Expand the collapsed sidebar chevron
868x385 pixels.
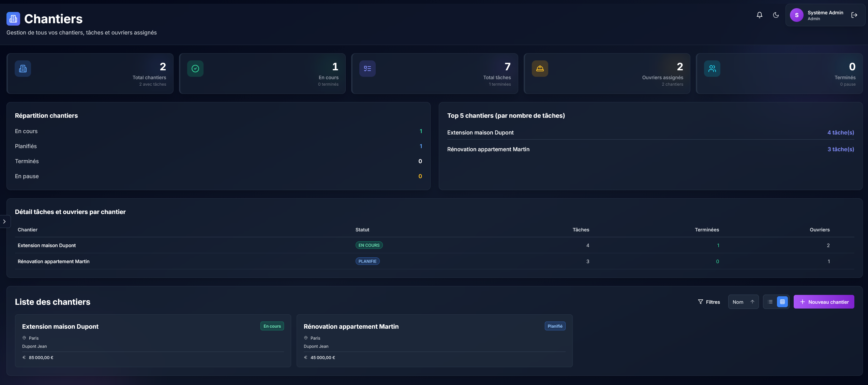pyautogui.click(x=4, y=222)
